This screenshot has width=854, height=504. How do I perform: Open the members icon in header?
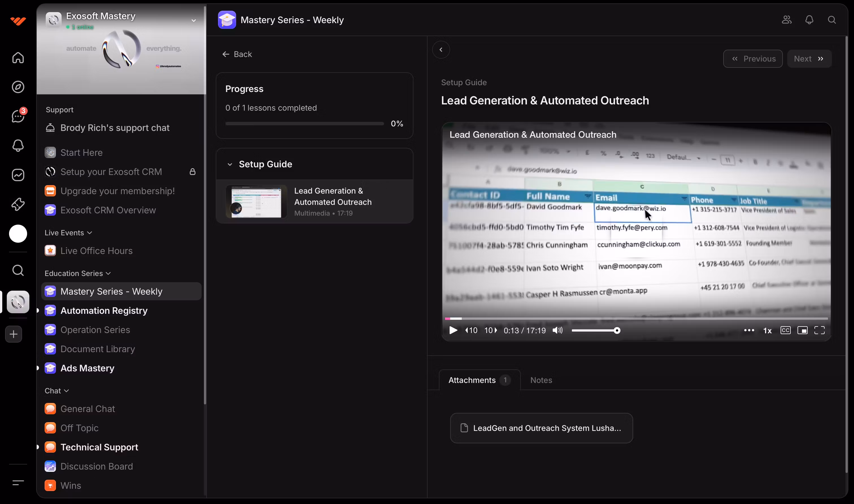click(787, 20)
